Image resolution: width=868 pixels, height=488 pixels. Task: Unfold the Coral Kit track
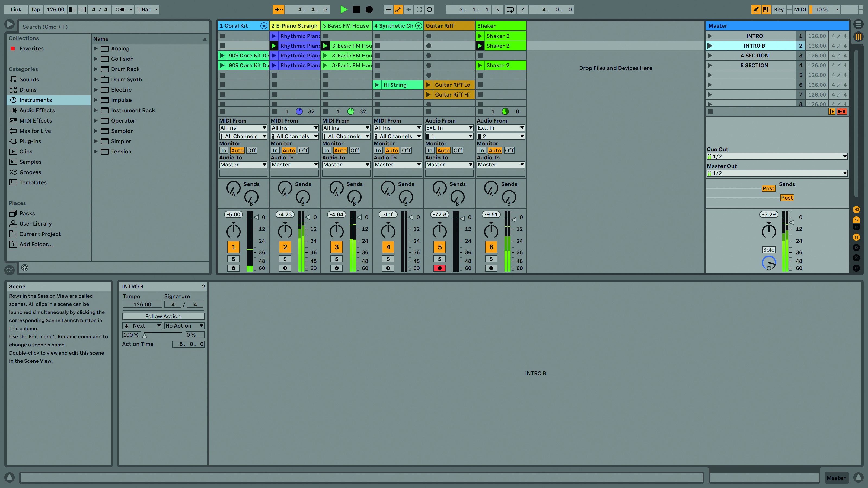click(x=264, y=25)
